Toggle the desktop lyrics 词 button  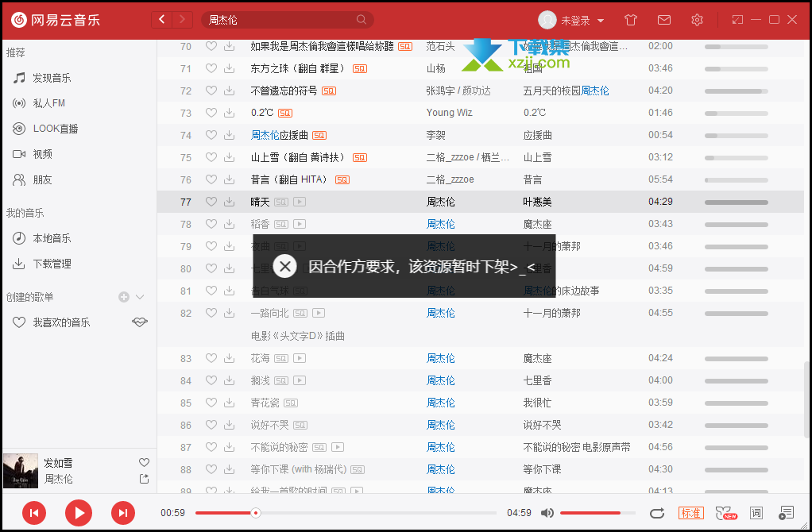coord(756,513)
